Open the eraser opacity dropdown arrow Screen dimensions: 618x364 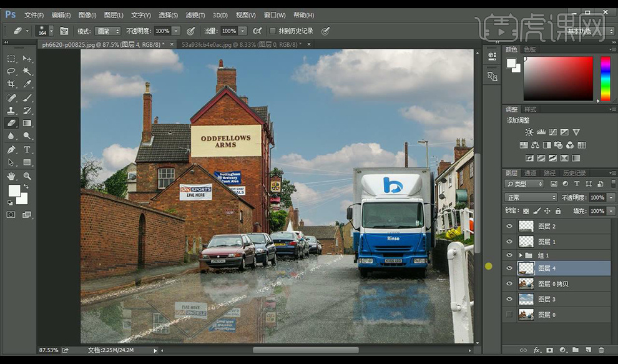176,31
